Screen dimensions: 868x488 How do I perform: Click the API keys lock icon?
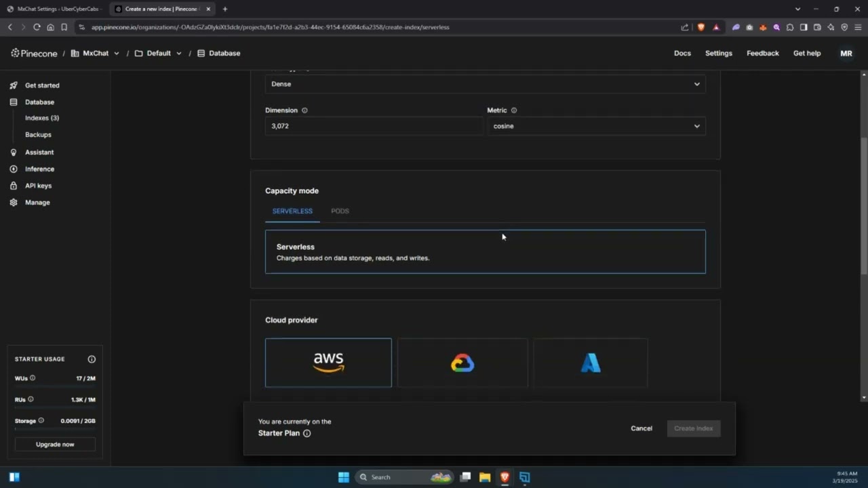[14, 186]
